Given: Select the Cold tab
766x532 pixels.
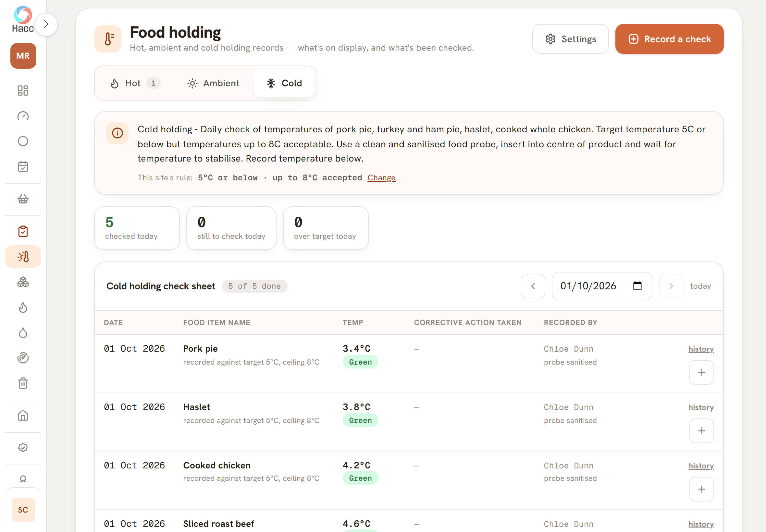Looking at the screenshot, I should coord(284,83).
